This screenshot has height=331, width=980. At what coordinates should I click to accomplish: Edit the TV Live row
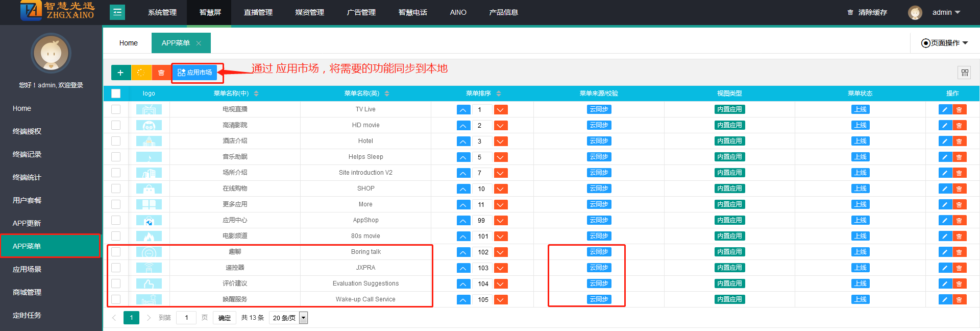[945, 109]
